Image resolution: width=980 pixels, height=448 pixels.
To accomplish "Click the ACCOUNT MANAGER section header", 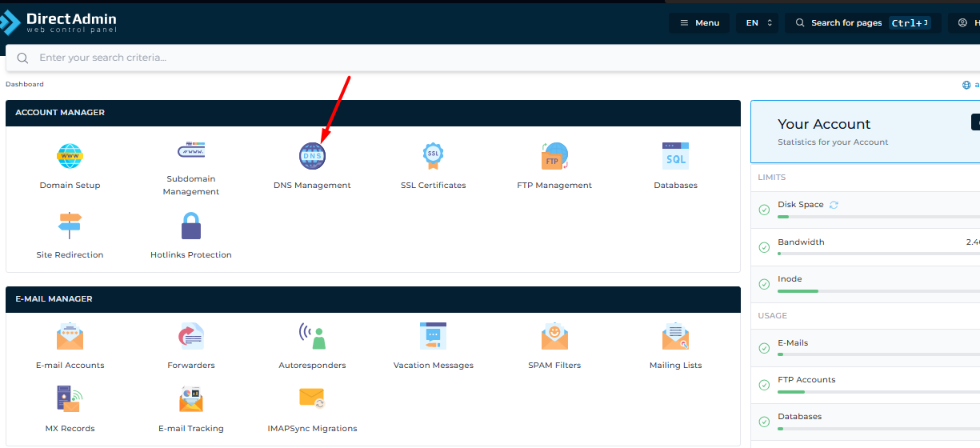I will click(x=373, y=113).
